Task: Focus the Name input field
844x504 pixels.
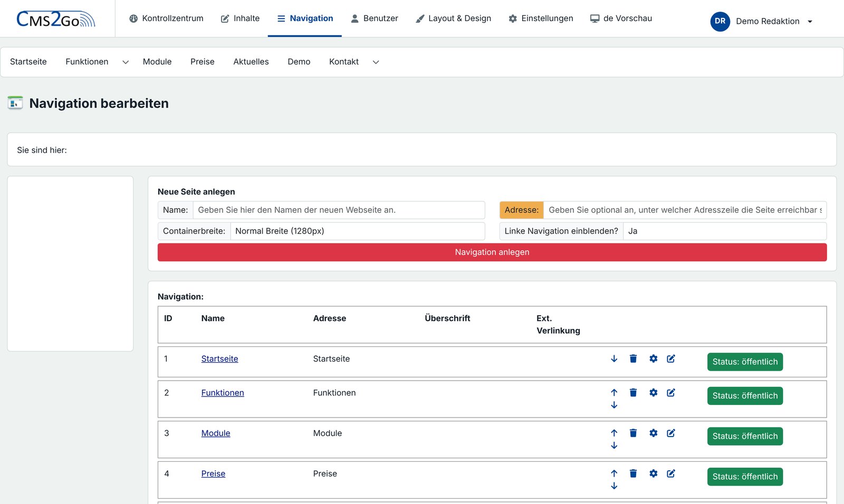Action: [x=339, y=210]
